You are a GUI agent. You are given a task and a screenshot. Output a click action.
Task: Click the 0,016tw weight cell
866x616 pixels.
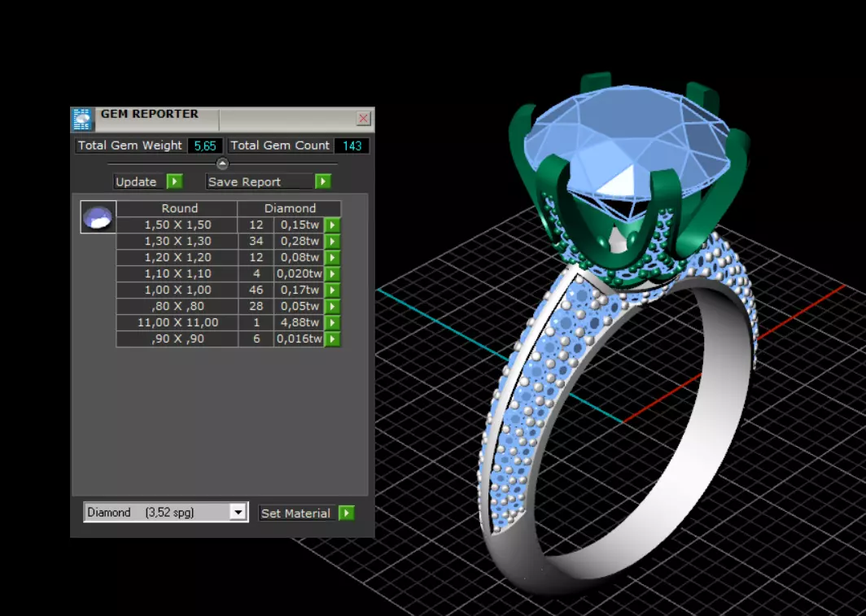pyautogui.click(x=299, y=339)
